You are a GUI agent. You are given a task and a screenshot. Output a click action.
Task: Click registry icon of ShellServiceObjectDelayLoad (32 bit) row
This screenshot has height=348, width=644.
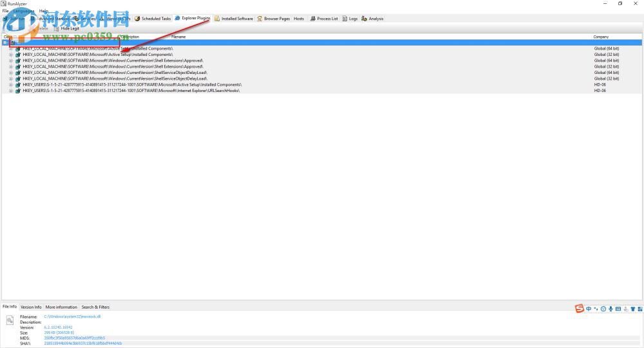[17, 78]
